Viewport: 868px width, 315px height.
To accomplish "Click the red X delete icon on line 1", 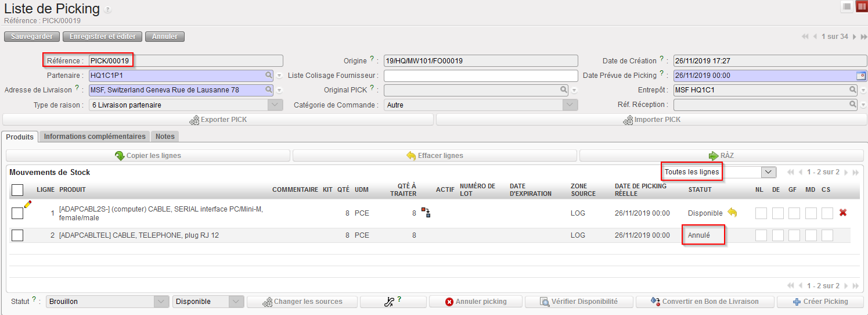I will pyautogui.click(x=843, y=213).
